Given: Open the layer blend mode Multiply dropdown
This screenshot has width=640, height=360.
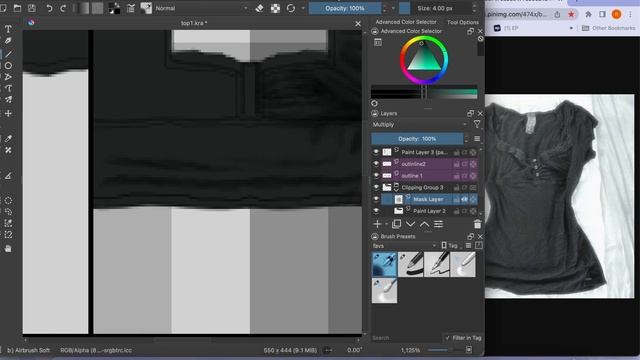Looking at the screenshot, I should (420, 124).
